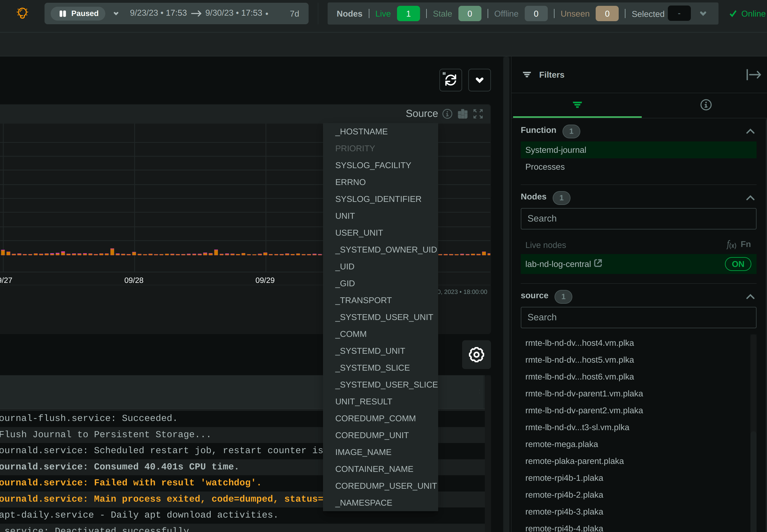Open the time range dropdown chevron
Screen dimensions: 767x532
(x=115, y=14)
